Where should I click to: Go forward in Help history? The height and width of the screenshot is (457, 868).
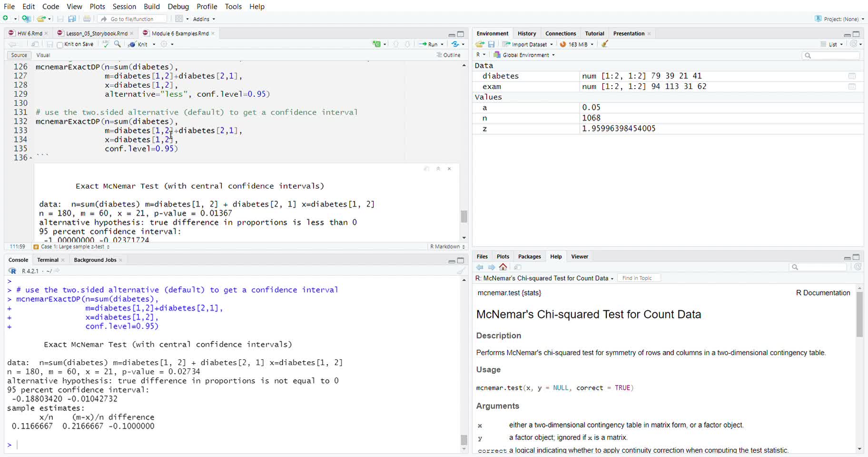coord(492,267)
